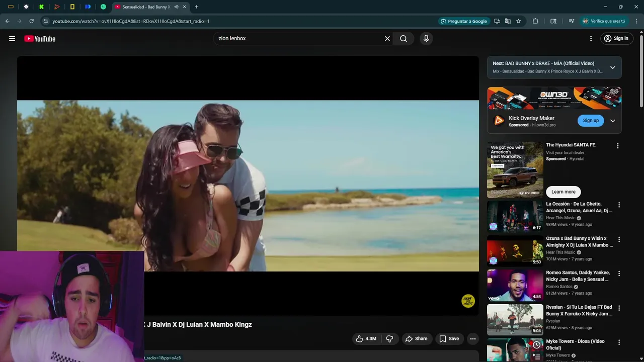Translate this page icon
This screenshot has width=644, height=362.
coord(508,21)
